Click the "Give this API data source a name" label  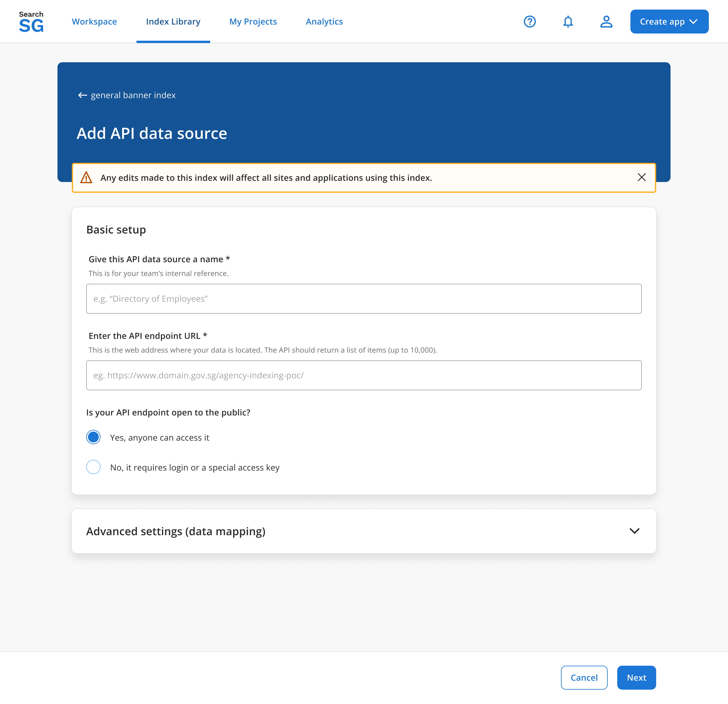(x=159, y=259)
